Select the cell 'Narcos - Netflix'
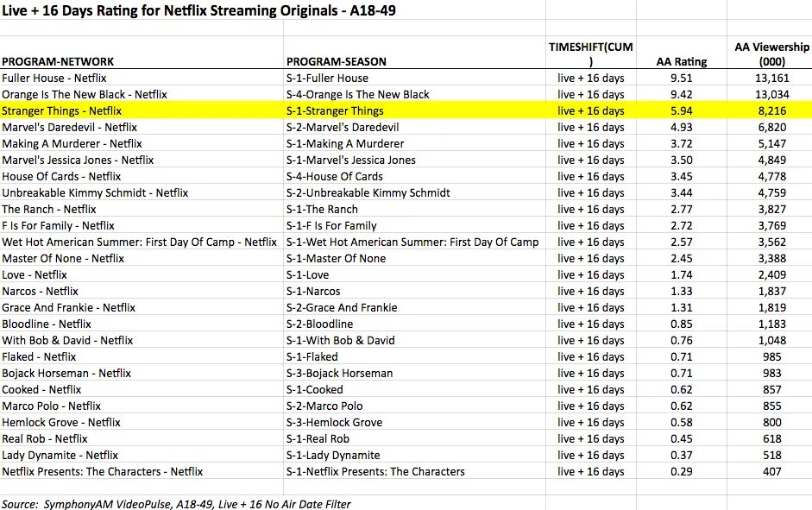This screenshot has width=812, height=510. tap(40, 292)
